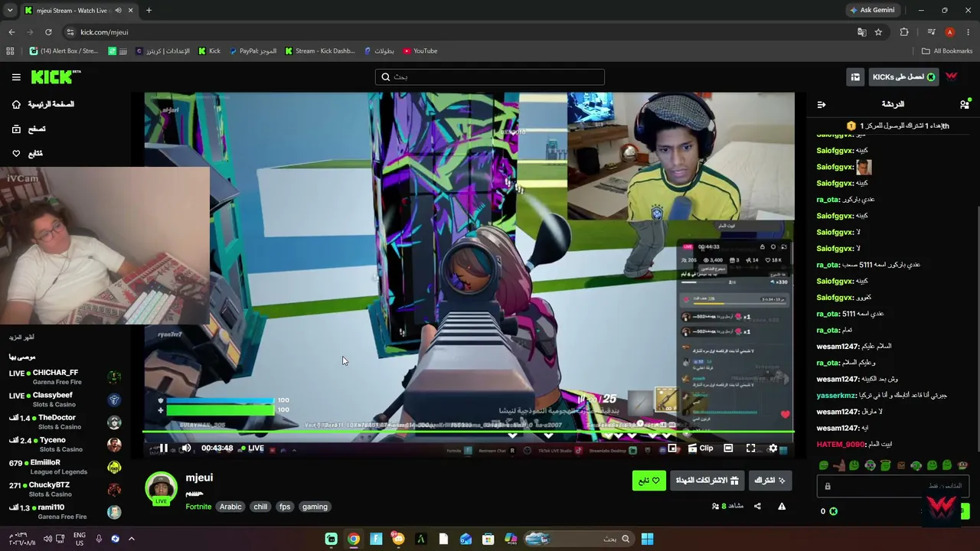This screenshot has width=980, height=551.
Task: Report the stream with warning icon
Action: coord(782,506)
